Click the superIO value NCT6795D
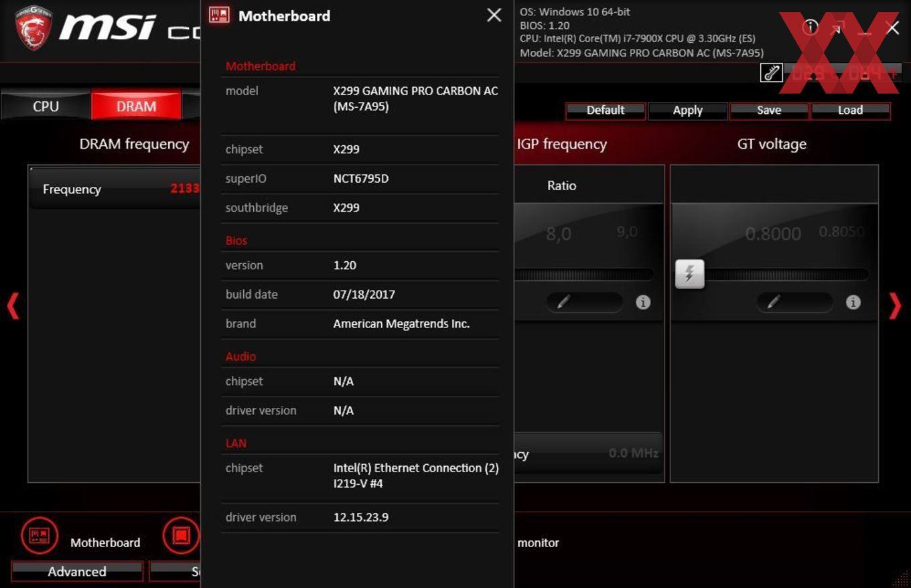This screenshot has height=588, width=911. pos(361,179)
